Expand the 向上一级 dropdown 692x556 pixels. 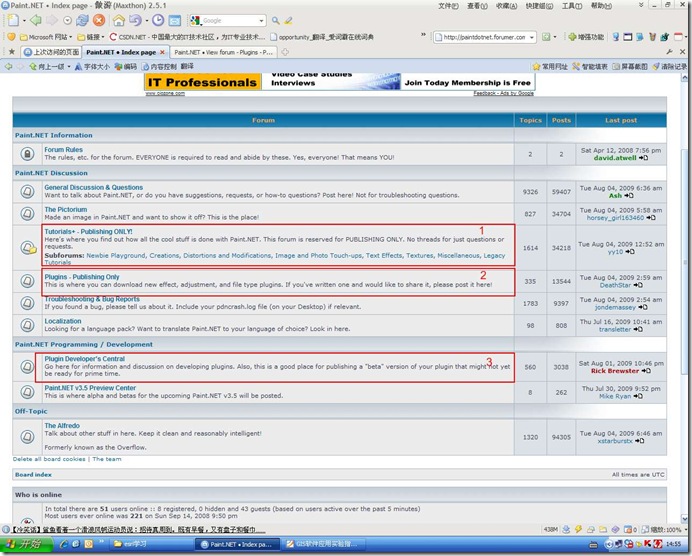point(69,67)
